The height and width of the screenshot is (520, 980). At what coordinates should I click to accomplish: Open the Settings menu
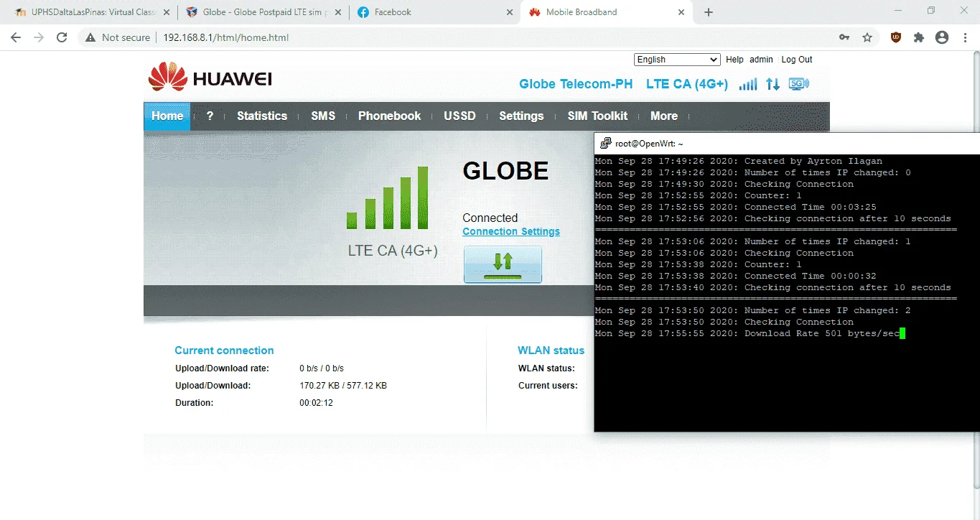(521, 116)
